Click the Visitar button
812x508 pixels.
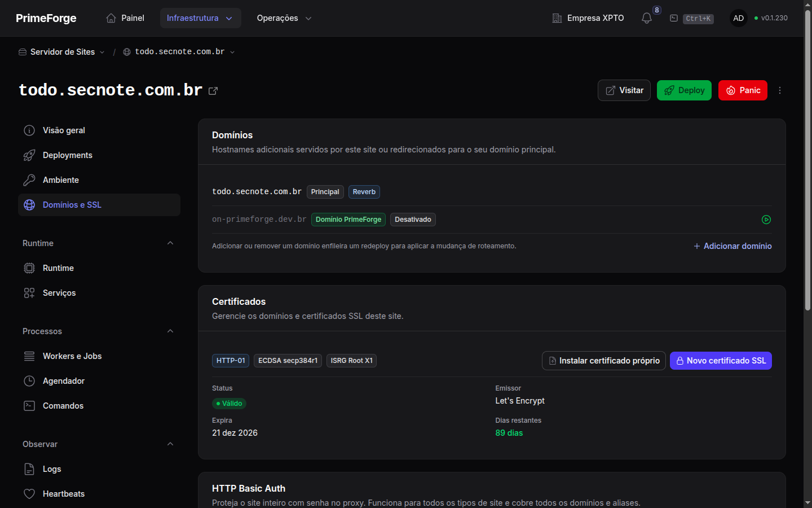click(x=624, y=90)
